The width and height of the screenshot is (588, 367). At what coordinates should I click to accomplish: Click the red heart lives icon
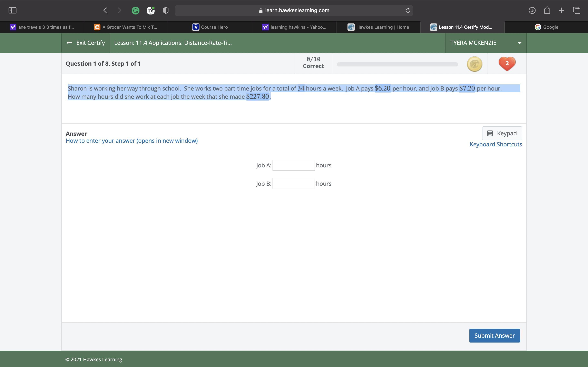pos(507,64)
